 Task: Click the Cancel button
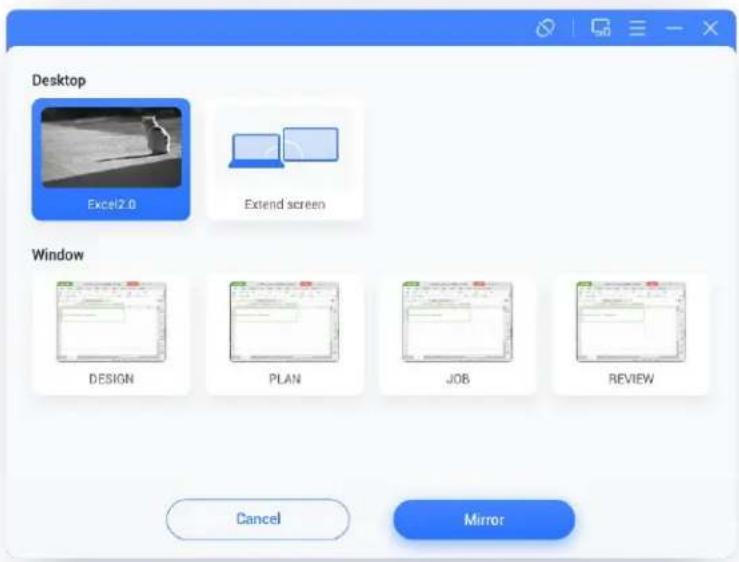pos(258,519)
